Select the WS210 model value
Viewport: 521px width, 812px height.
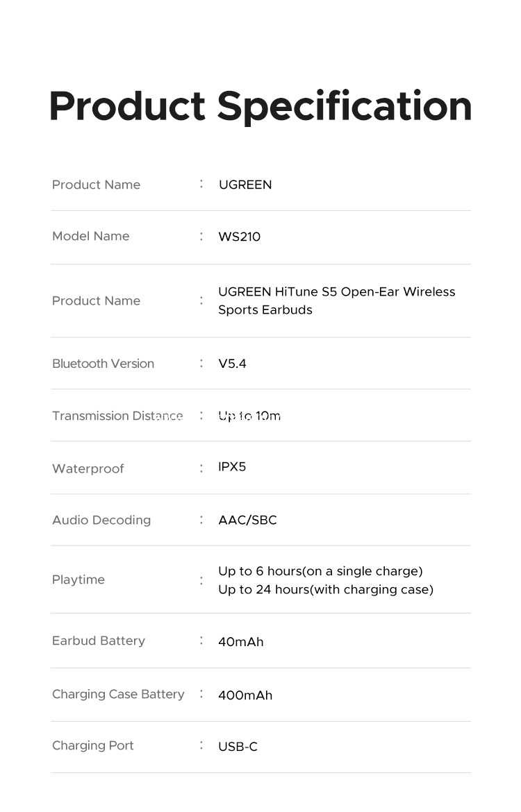[x=239, y=237]
